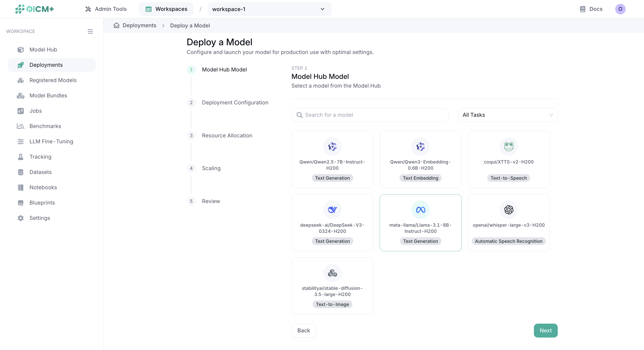The height and width of the screenshot is (350, 644).
Task: Click the Back button
Action: [x=303, y=330]
